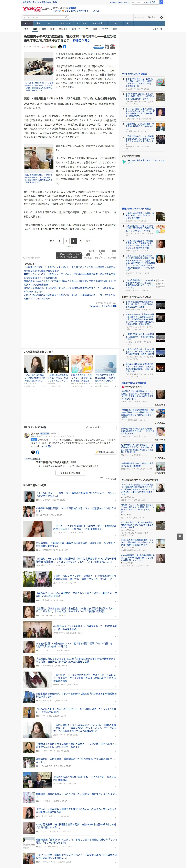Click わかりやすい lightbulb reaction
The image size is (186, 868).
click(x=100, y=255)
